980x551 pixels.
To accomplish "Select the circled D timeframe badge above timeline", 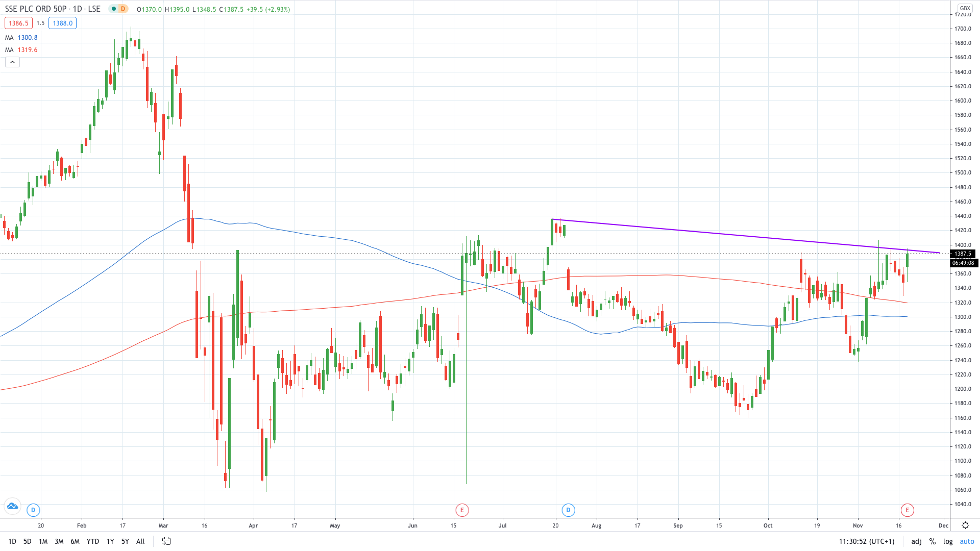I will tap(33, 510).
